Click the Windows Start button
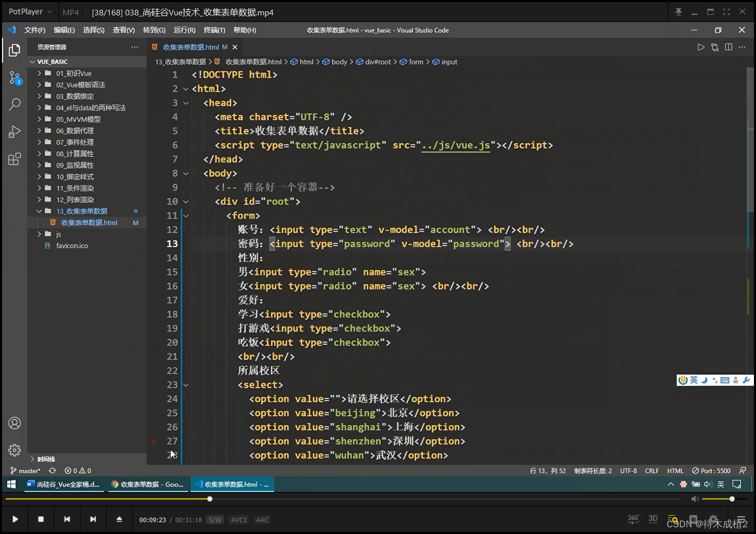The image size is (756, 534). [x=11, y=484]
